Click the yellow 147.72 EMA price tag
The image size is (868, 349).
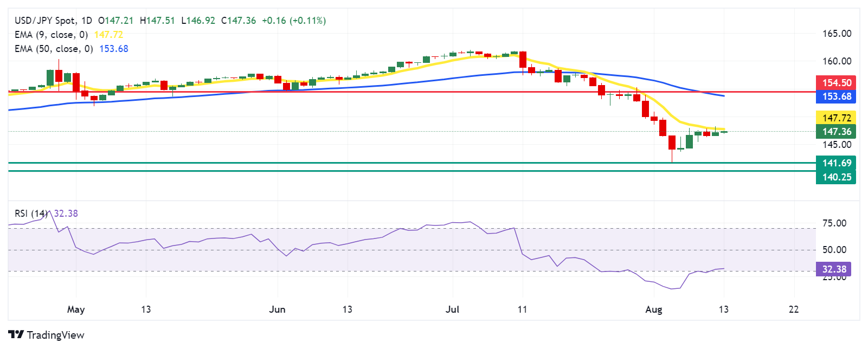click(836, 118)
